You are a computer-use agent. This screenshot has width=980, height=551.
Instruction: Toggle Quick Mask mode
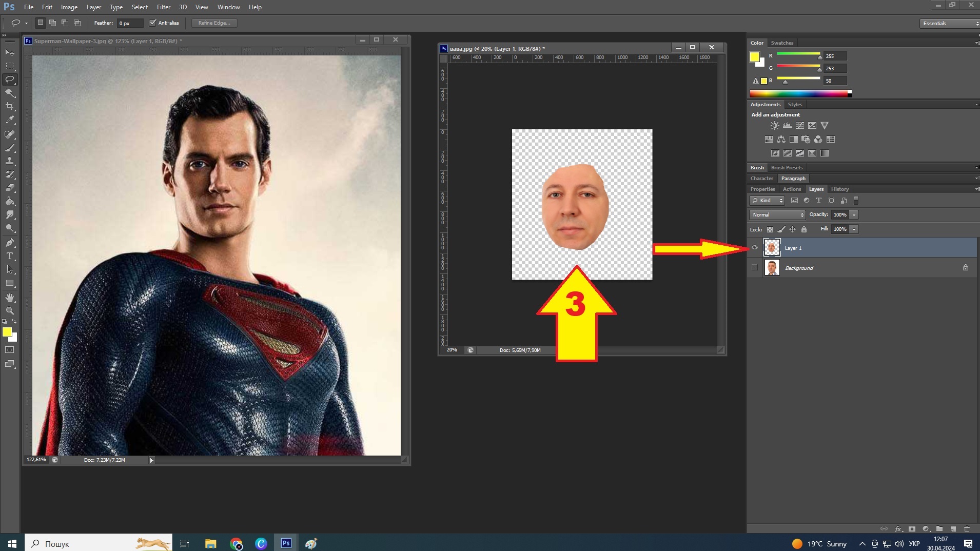click(10, 350)
